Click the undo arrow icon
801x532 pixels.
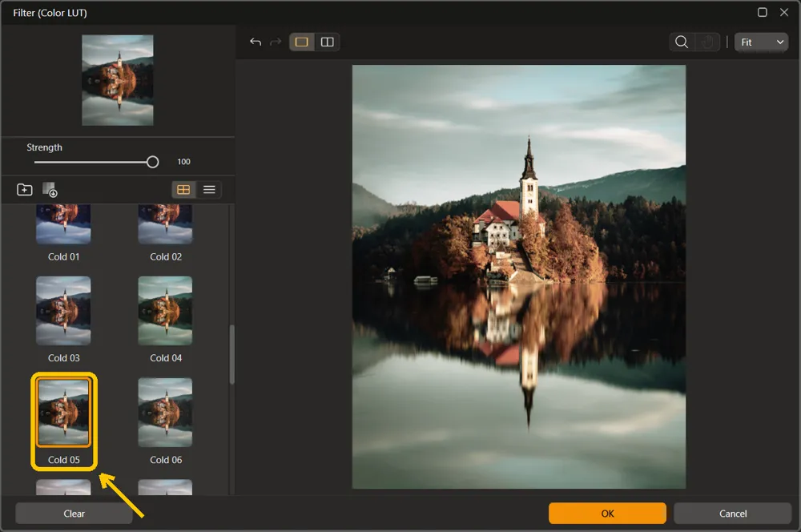[256, 42]
